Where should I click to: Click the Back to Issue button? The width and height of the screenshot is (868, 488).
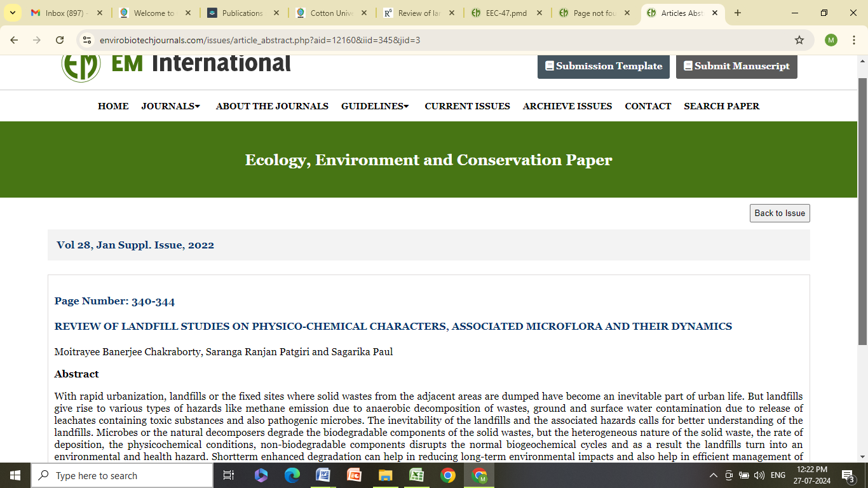[780, 213]
